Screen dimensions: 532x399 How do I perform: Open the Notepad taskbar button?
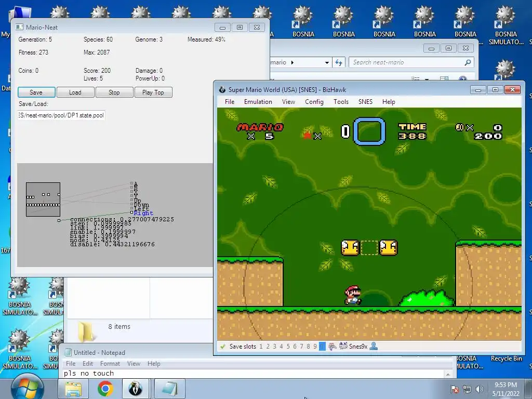[170, 389]
